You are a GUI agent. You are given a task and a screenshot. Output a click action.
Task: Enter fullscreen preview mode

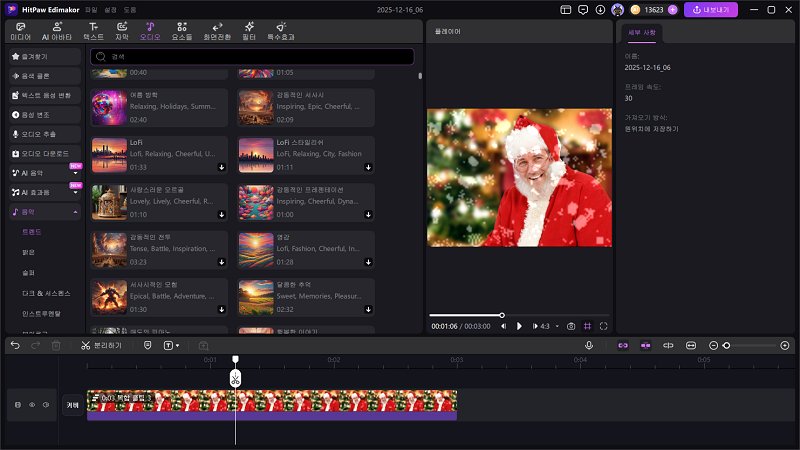(604, 326)
